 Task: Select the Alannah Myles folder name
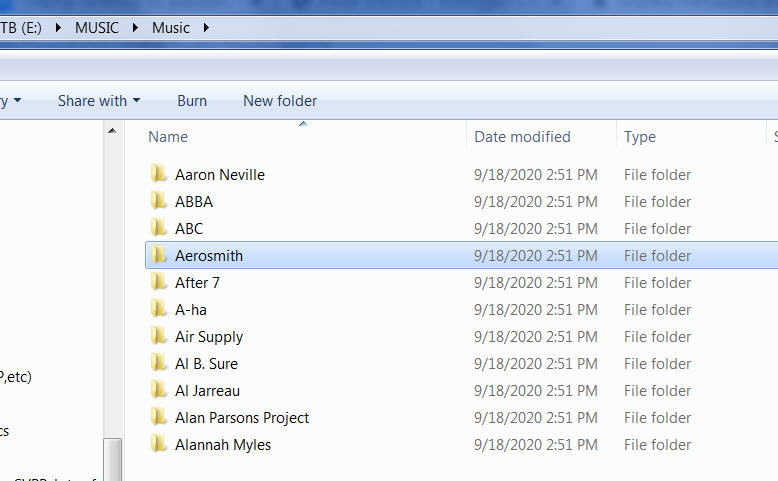pyautogui.click(x=223, y=444)
